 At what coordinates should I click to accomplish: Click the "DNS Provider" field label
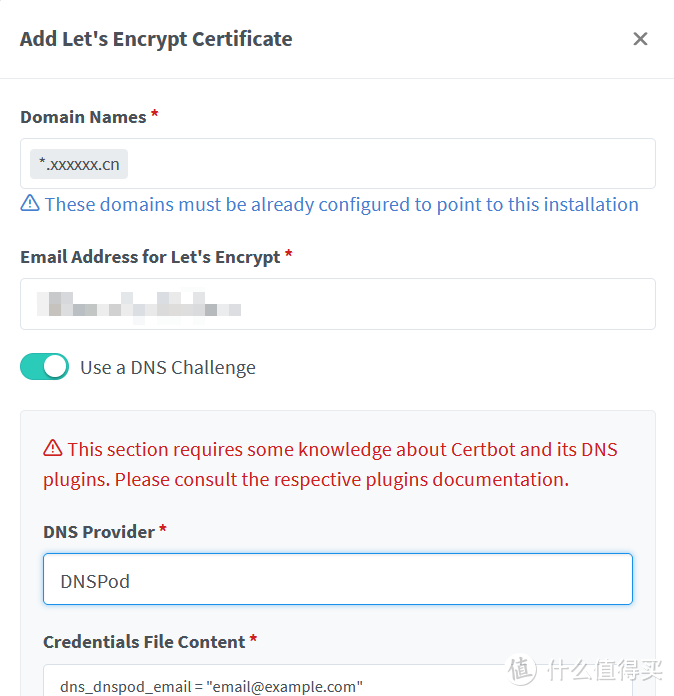[99, 532]
